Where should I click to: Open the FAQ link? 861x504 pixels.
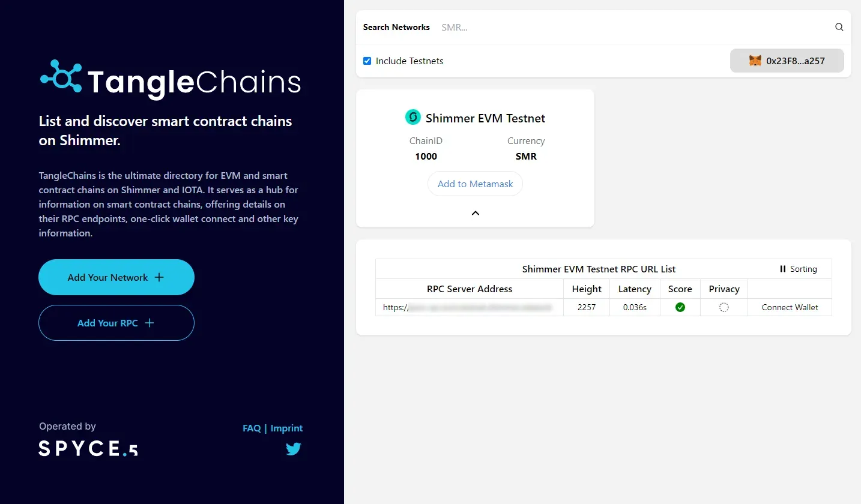click(x=252, y=428)
